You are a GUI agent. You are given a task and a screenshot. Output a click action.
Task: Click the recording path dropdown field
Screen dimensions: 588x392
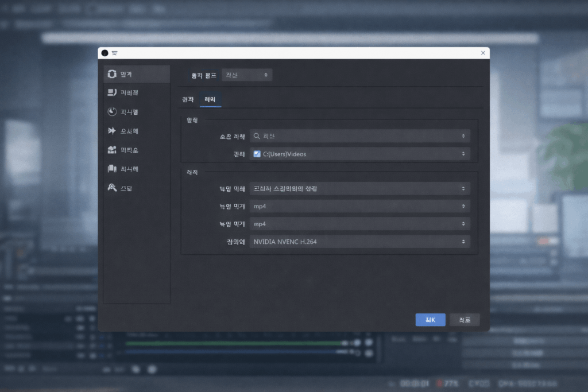click(359, 154)
